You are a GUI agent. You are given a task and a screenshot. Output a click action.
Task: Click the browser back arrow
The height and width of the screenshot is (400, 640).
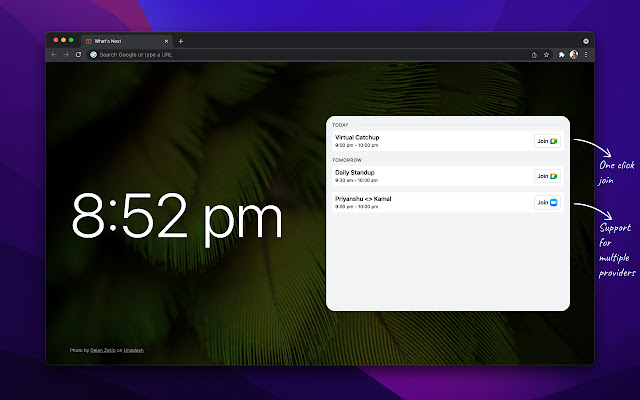53,54
